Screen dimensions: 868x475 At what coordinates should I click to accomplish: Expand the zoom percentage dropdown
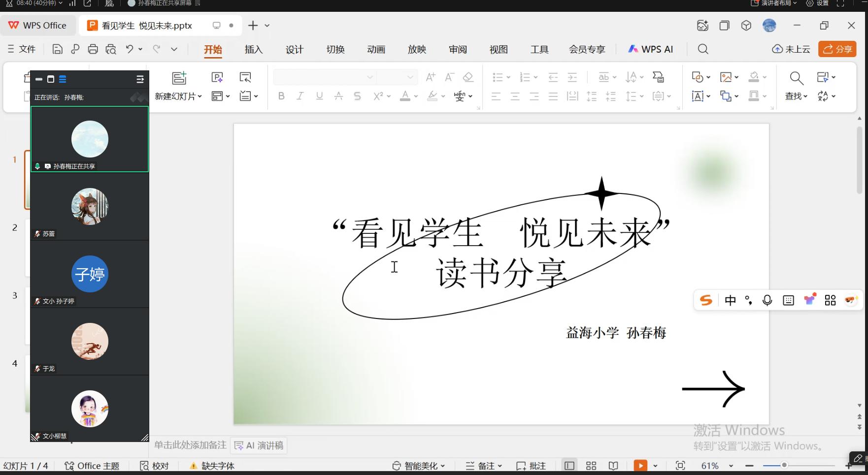click(731, 466)
